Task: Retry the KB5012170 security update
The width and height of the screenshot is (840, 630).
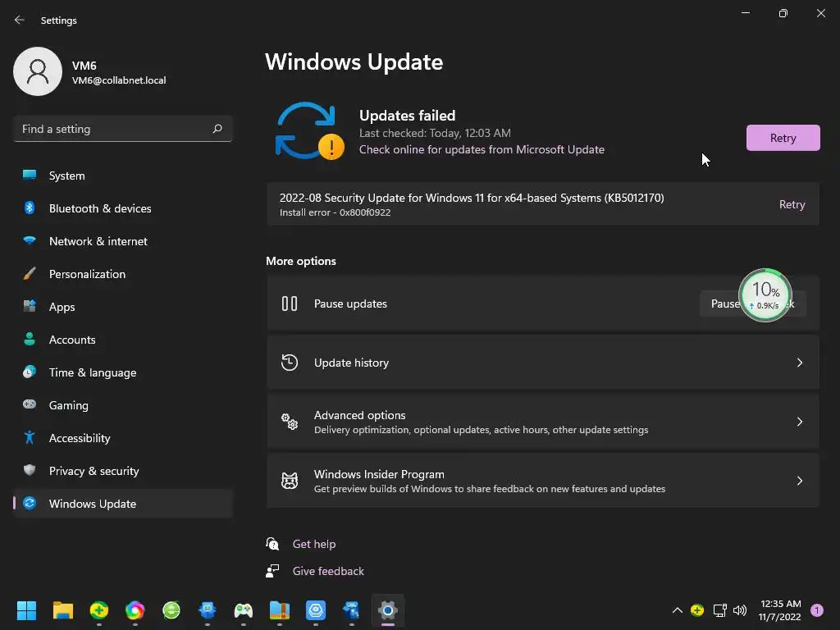Action: 792,204
